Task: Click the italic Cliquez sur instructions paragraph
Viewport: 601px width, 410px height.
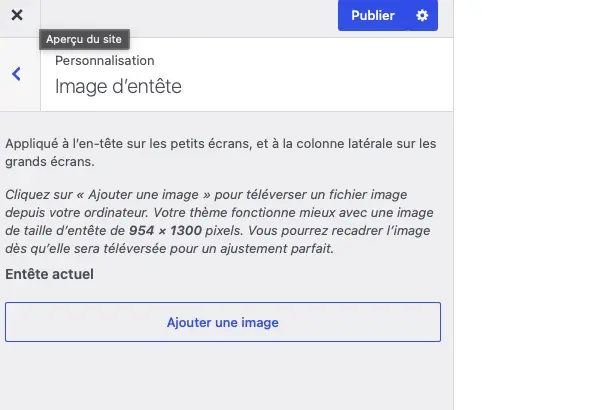Action: coord(219,221)
